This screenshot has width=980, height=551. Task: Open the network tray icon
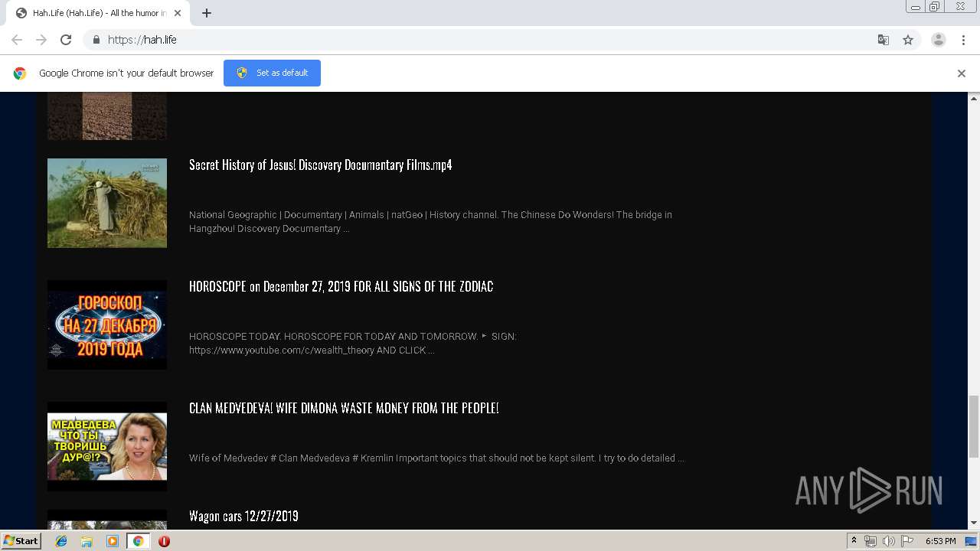click(871, 541)
